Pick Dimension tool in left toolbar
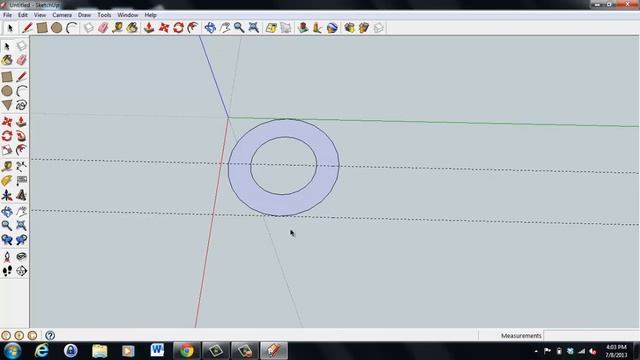 (21, 167)
